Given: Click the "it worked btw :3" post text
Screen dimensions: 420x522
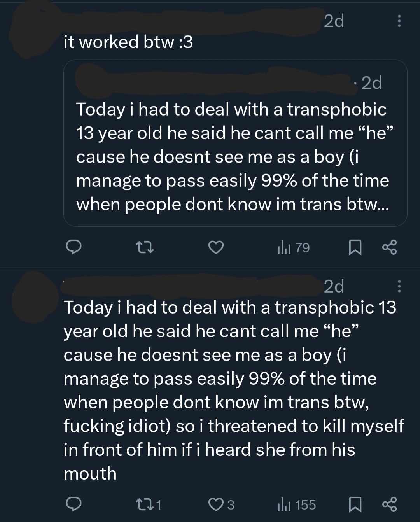Looking at the screenshot, I should tap(128, 42).
